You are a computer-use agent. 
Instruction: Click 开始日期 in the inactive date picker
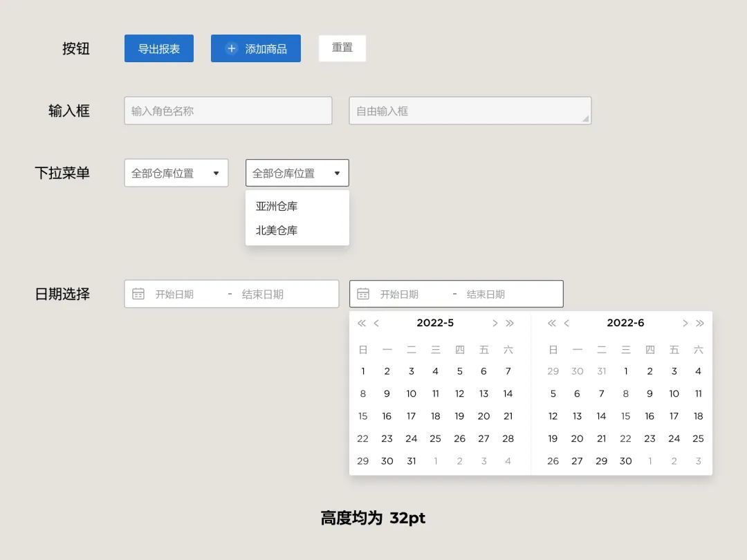(x=174, y=295)
